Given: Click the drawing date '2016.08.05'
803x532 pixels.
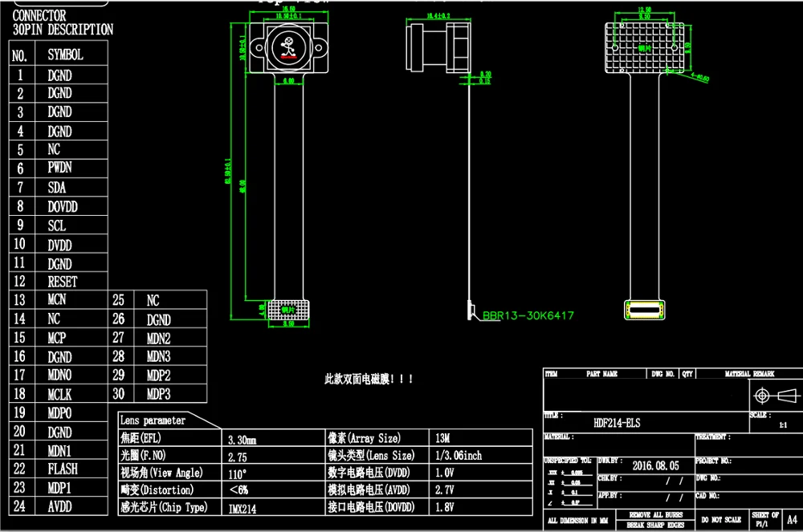Looking at the screenshot, I should [655, 465].
